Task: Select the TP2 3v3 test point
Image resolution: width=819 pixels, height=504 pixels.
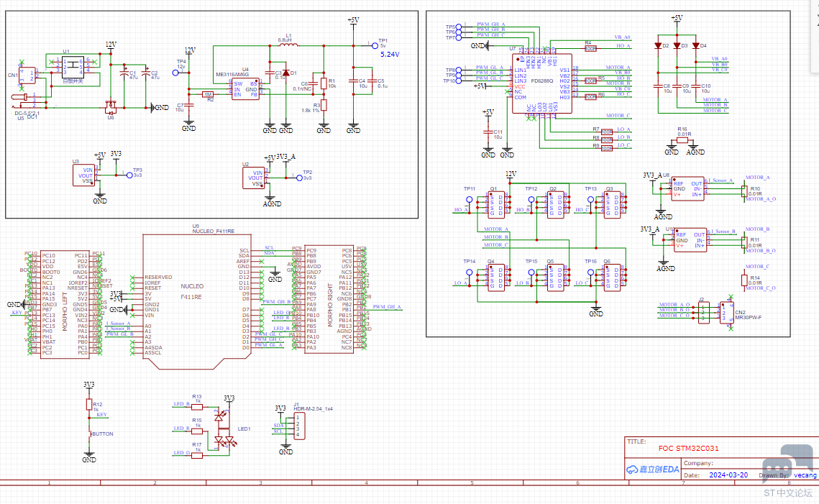Action: pos(299,178)
